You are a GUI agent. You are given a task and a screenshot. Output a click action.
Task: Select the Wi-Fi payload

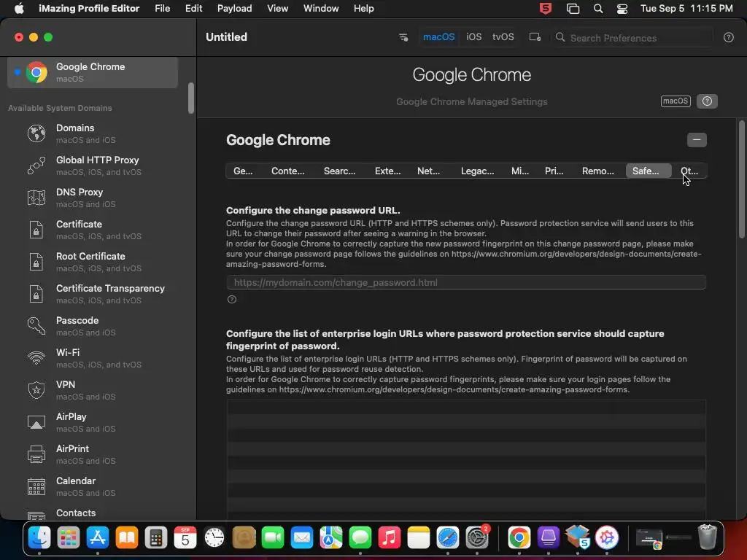coord(93,358)
